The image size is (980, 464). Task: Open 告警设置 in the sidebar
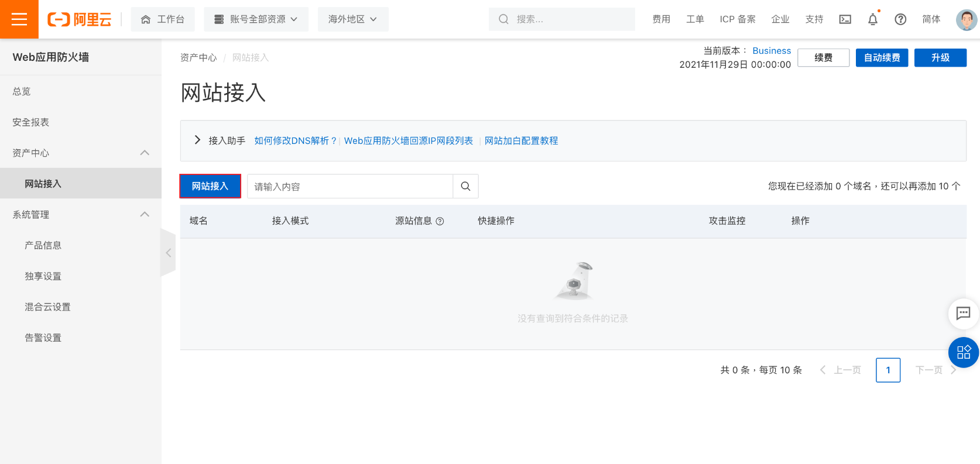(x=43, y=338)
